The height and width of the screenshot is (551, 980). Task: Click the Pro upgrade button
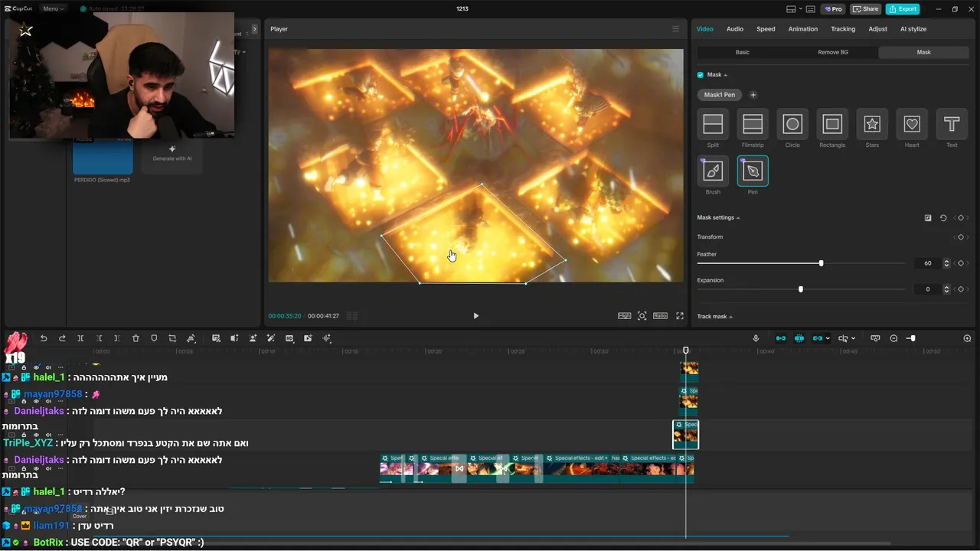(x=833, y=9)
